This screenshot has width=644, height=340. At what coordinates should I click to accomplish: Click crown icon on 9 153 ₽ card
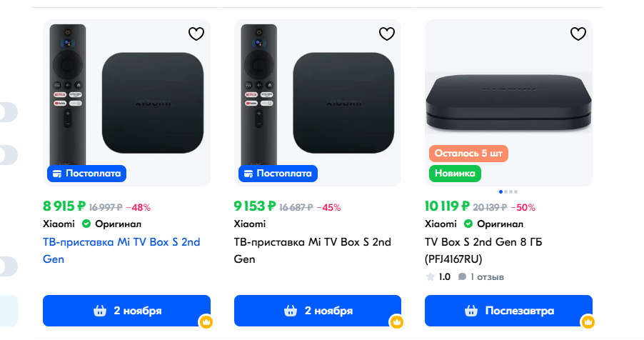coord(397,322)
